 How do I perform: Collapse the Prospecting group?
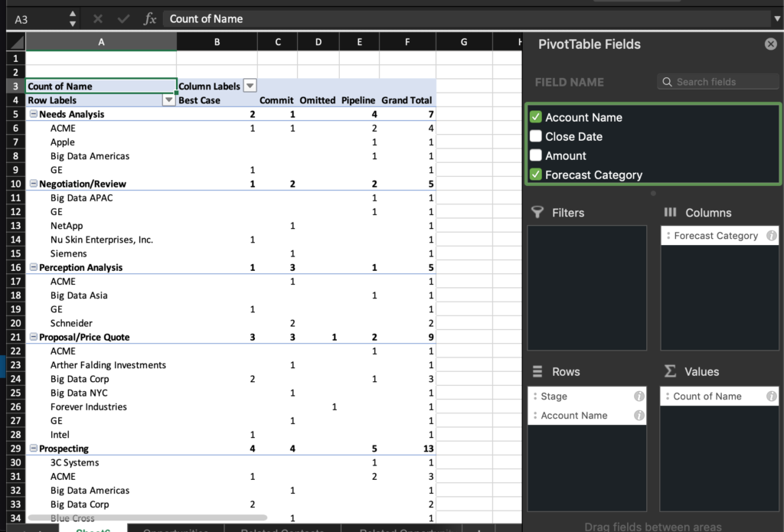coord(33,449)
